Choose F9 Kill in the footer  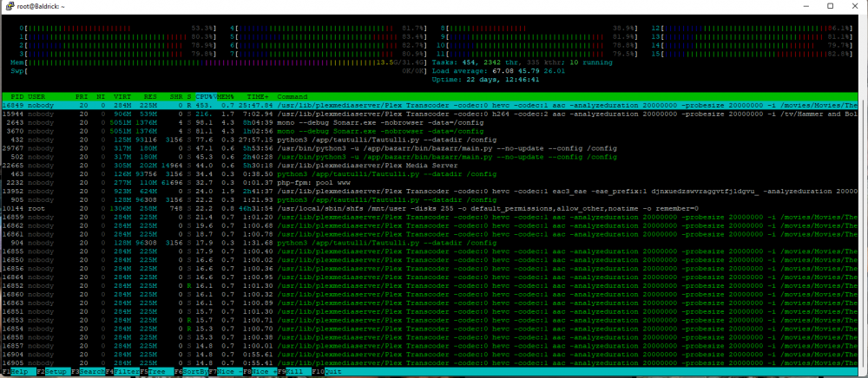(294, 372)
